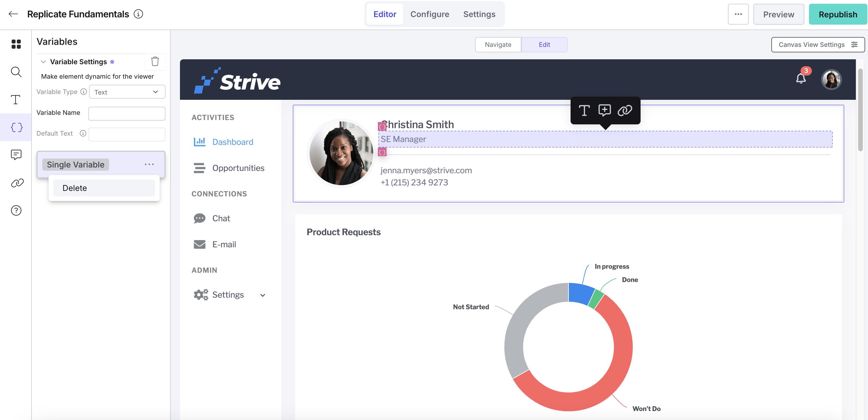This screenshot has width=868, height=420.
Task: Click the Republish button
Action: click(x=838, y=14)
